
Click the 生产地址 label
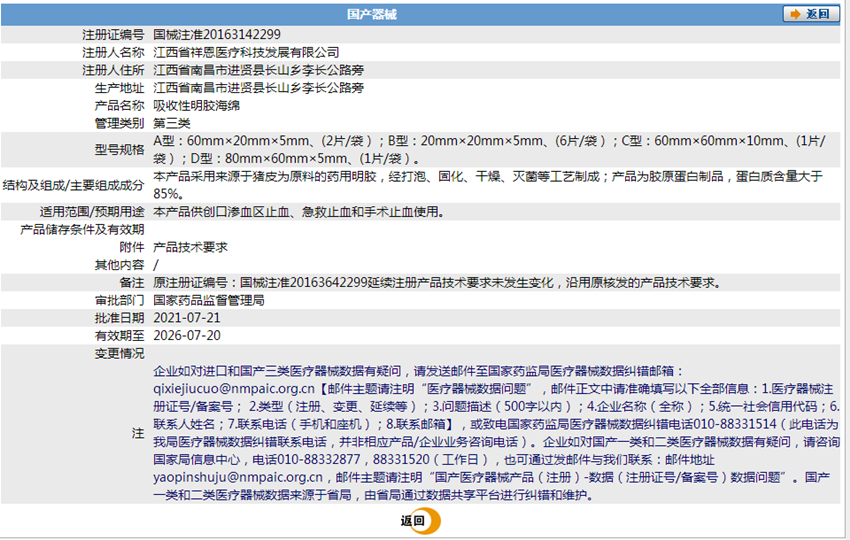tap(119, 88)
